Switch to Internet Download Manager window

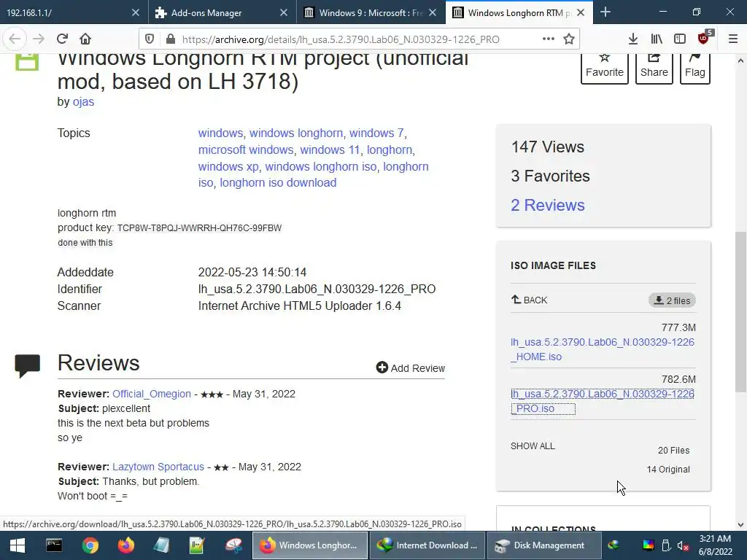tap(427, 545)
